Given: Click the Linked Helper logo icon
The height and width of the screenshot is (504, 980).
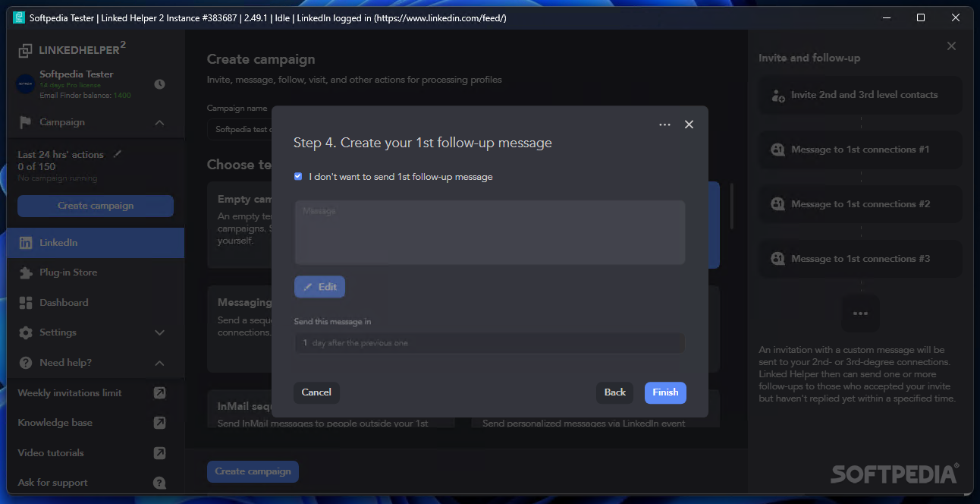Looking at the screenshot, I should click(x=26, y=51).
